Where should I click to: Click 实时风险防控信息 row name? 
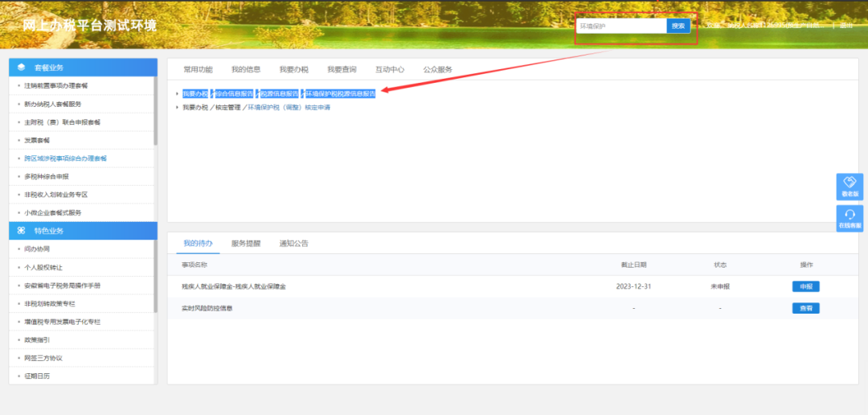[x=207, y=308]
